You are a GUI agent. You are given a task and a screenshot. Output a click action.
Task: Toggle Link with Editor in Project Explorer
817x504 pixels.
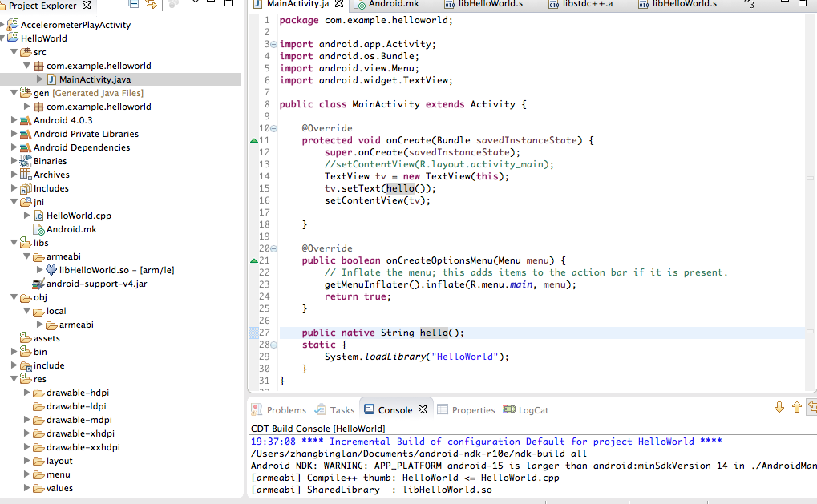151,4
